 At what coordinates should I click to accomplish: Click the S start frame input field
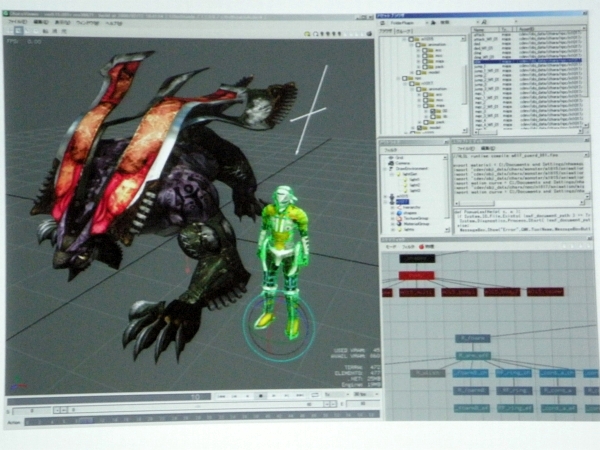click(32, 411)
